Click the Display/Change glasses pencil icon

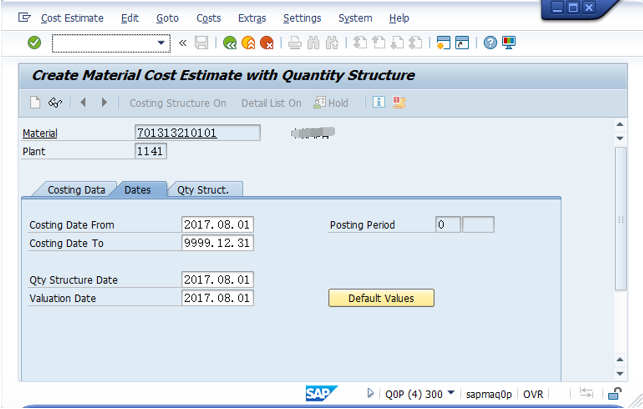coord(55,103)
